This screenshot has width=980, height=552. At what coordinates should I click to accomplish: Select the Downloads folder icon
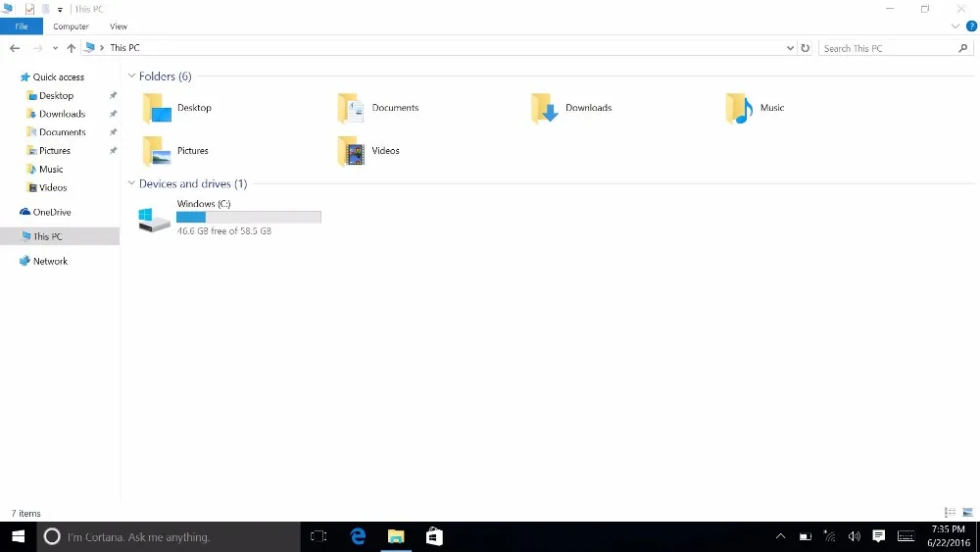click(544, 108)
